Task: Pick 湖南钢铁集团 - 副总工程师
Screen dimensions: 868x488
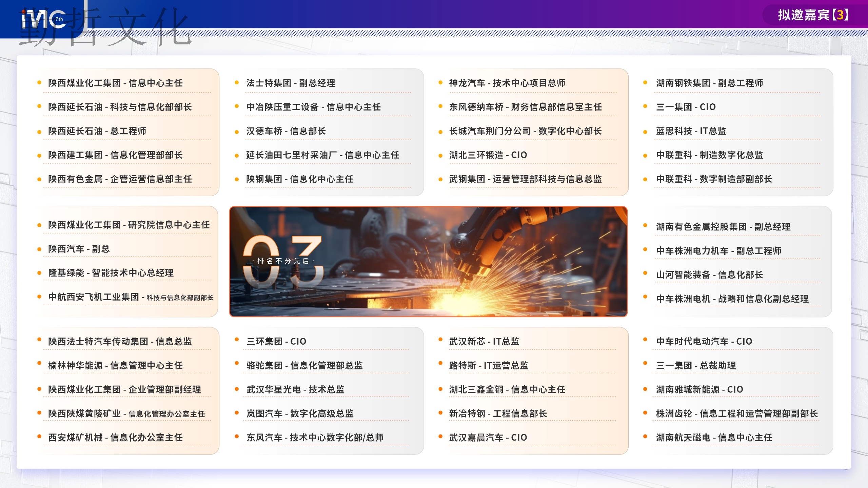Action: 710,83
